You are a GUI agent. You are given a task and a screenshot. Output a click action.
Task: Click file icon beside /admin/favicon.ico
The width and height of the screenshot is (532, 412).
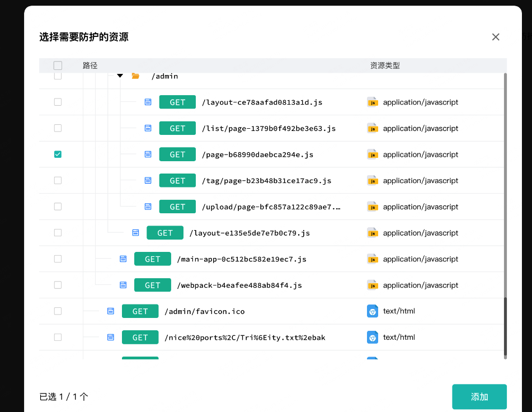tap(111, 311)
